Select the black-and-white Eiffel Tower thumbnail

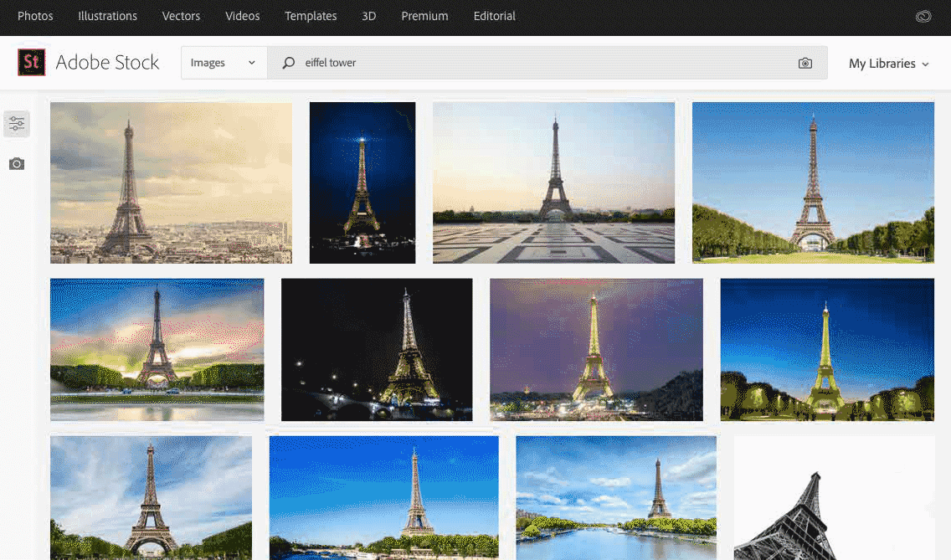pos(834,498)
